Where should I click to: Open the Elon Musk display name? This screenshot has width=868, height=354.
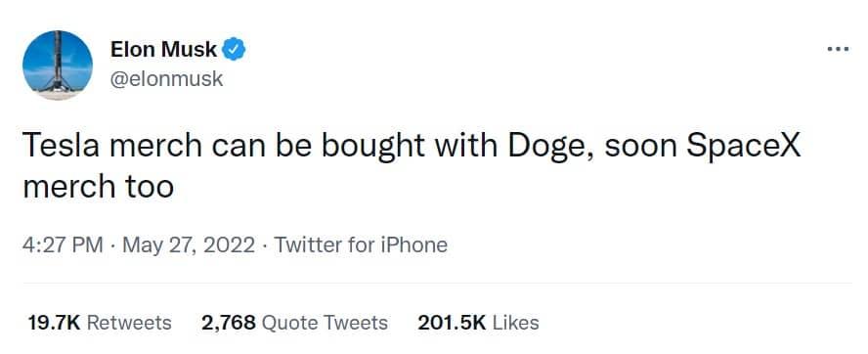point(163,50)
